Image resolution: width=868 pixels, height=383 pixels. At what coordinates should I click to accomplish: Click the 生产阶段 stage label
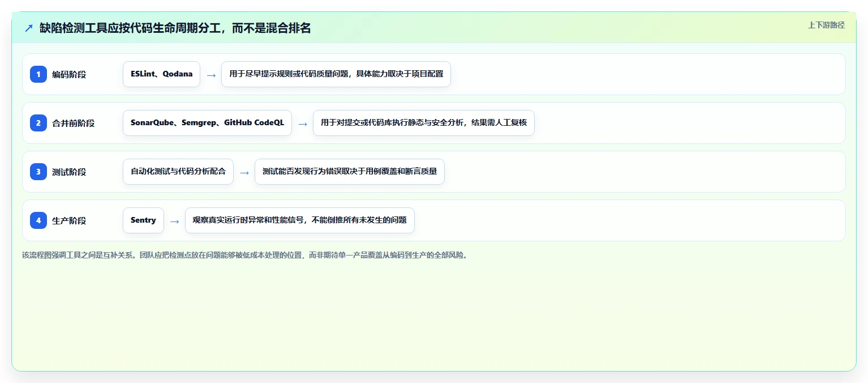(69, 220)
